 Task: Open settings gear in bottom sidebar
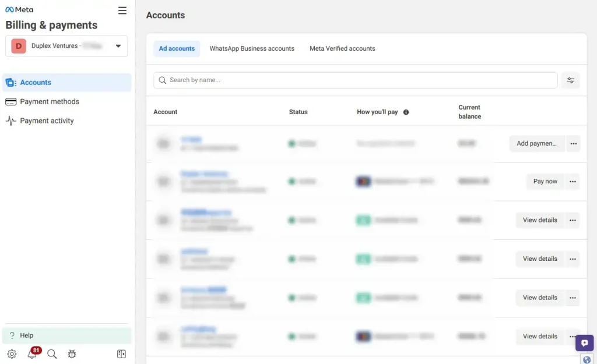tap(12, 354)
